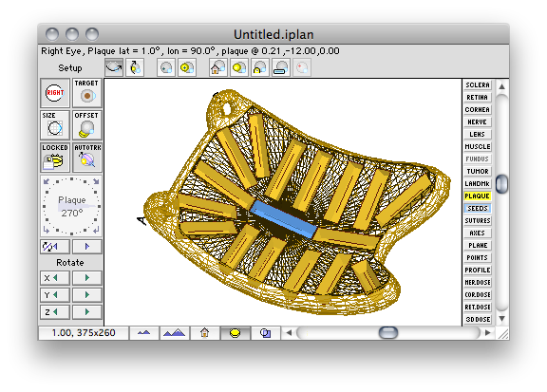547x392 pixels.
Task: Click the Plaque 270° rotation dial
Action: [x=71, y=206]
